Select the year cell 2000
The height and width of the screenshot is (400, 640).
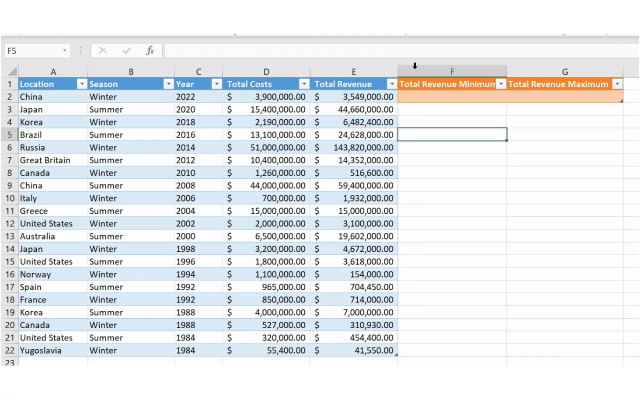(198, 236)
